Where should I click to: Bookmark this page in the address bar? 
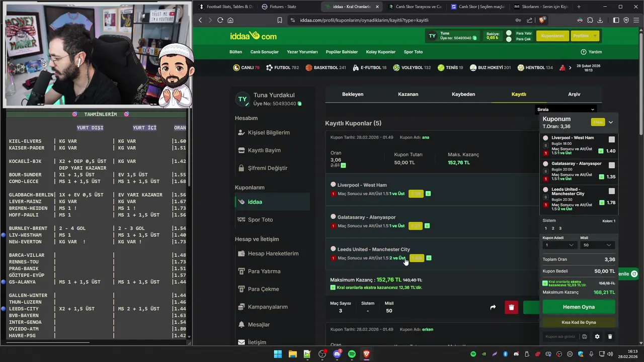click(x=280, y=20)
